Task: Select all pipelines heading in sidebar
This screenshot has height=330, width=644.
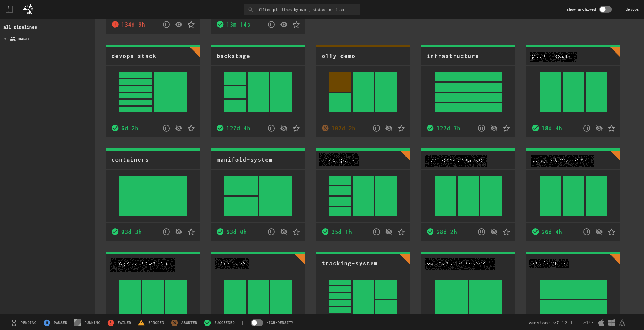Action: pyautogui.click(x=20, y=27)
